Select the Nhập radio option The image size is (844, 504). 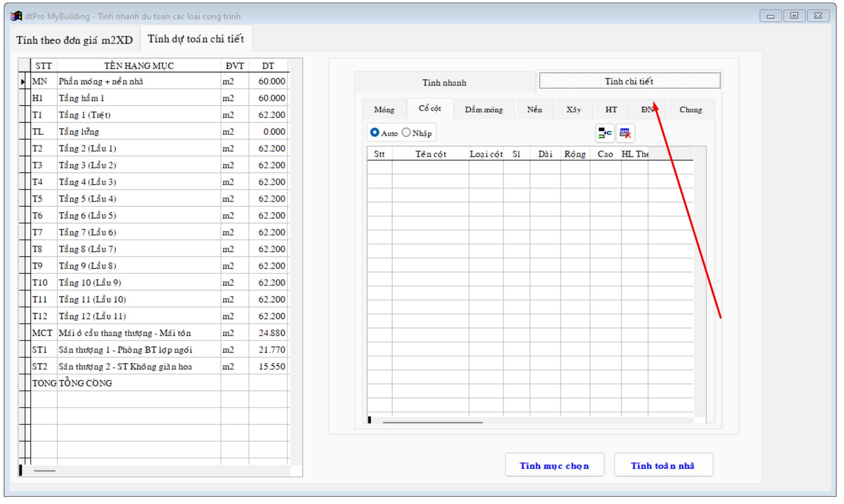tap(406, 133)
